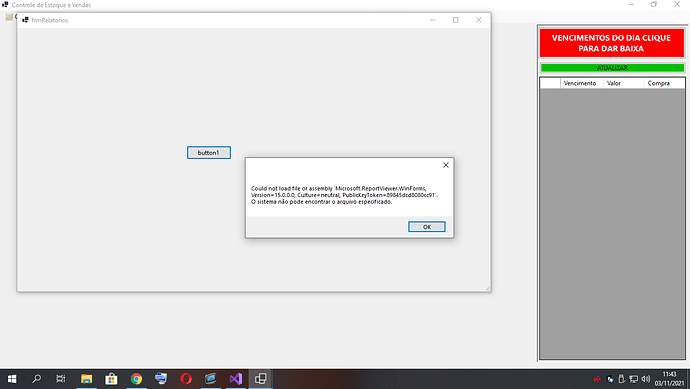Screen dimensions: 690x389
Task: Sort by the Vencimento column header
Action: pyautogui.click(x=580, y=83)
